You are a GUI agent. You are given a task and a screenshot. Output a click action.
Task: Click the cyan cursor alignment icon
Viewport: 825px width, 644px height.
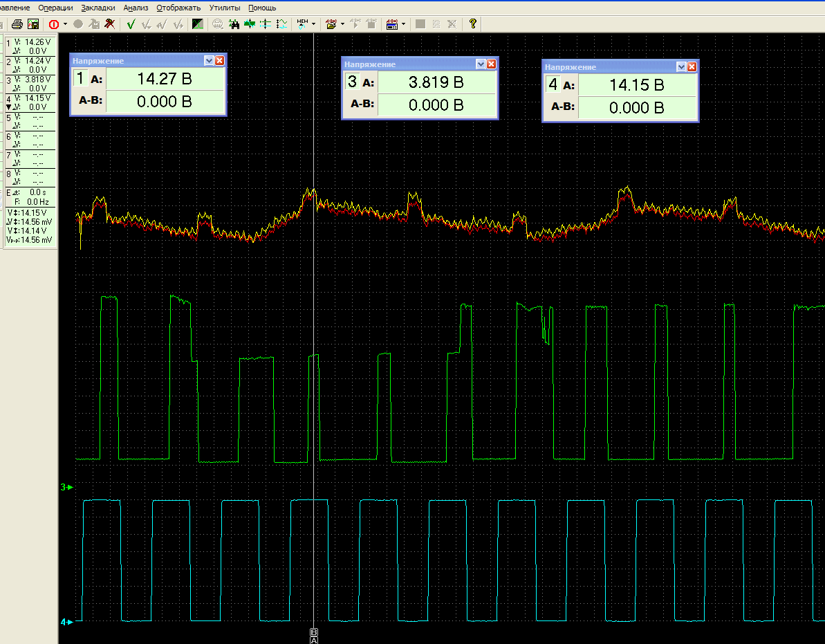point(266,24)
